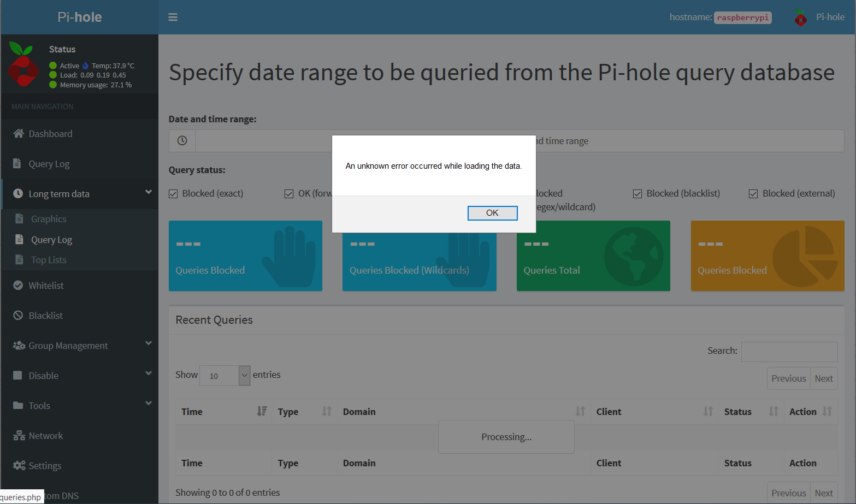Select the clock icon beside the date range
Viewport: 856px width, 504px height.
181,140
